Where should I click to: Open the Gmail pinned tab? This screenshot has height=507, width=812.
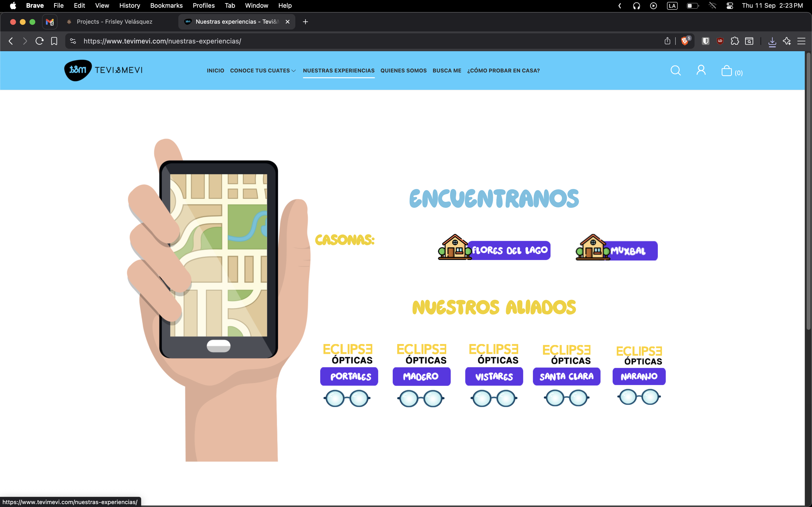(50, 22)
